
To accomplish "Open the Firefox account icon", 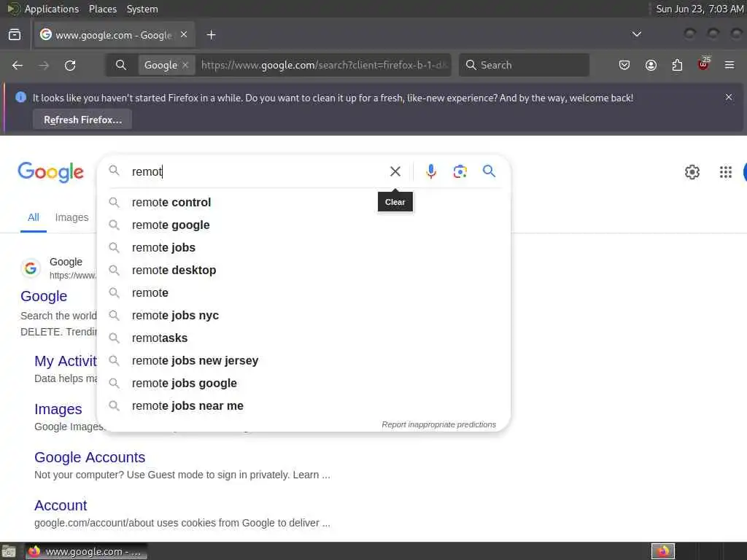I will pyautogui.click(x=651, y=65).
